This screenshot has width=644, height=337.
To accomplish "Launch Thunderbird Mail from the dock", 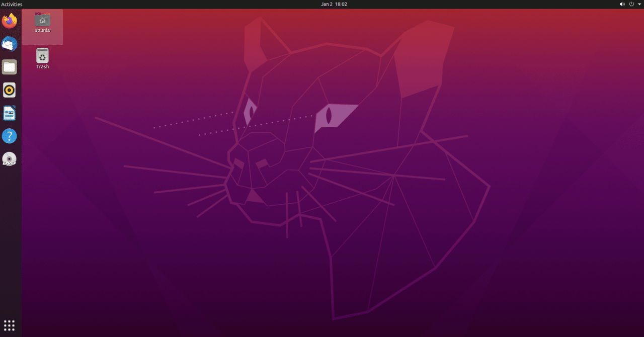I will point(10,44).
